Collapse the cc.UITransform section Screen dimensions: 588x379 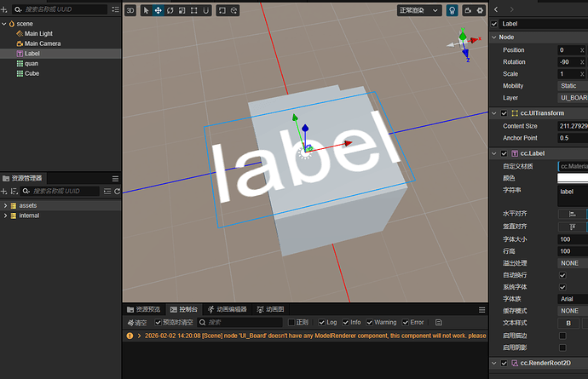click(x=494, y=113)
